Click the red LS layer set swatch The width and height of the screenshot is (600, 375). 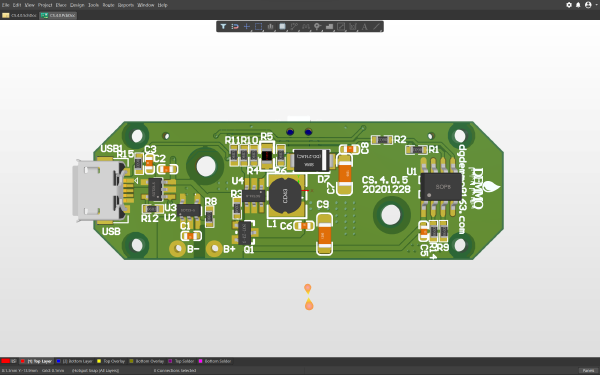[6, 361]
